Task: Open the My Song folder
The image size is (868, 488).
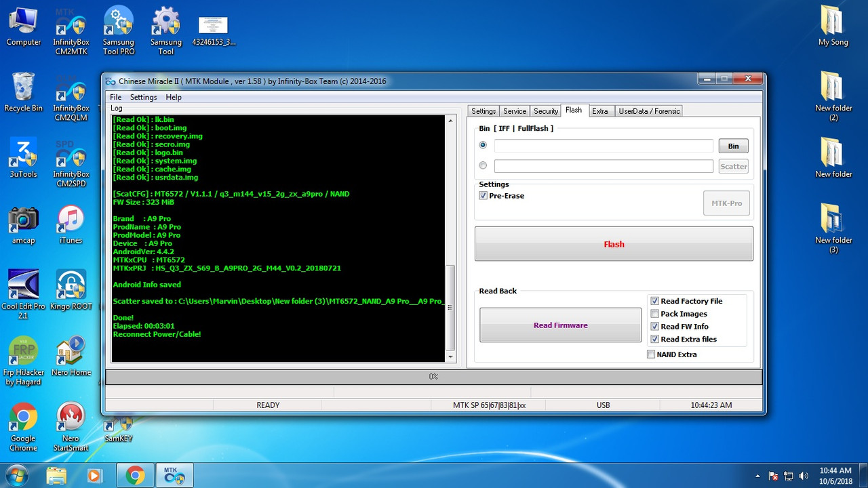Action: 833,27
